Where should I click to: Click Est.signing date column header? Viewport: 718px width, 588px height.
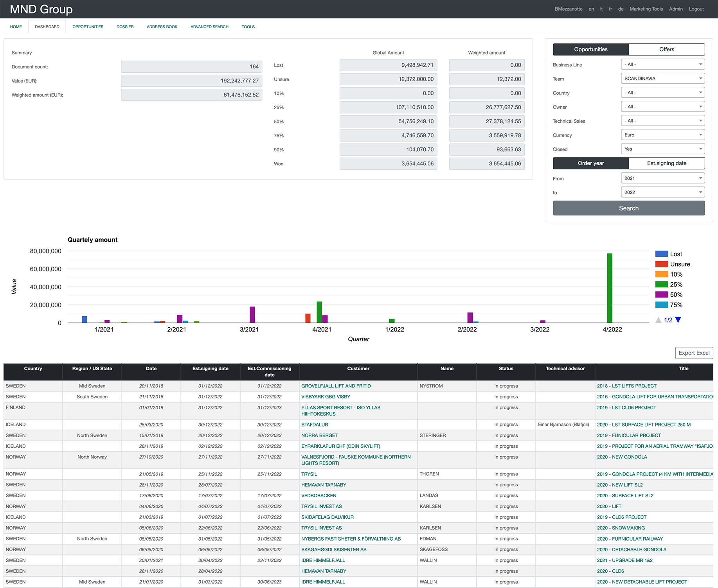pos(211,371)
